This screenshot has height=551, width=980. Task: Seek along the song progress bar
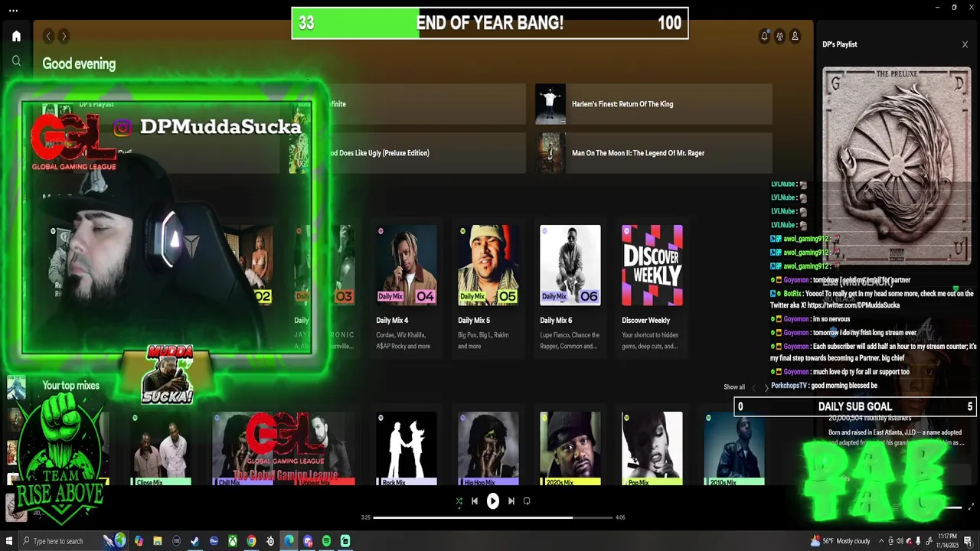pos(494,517)
